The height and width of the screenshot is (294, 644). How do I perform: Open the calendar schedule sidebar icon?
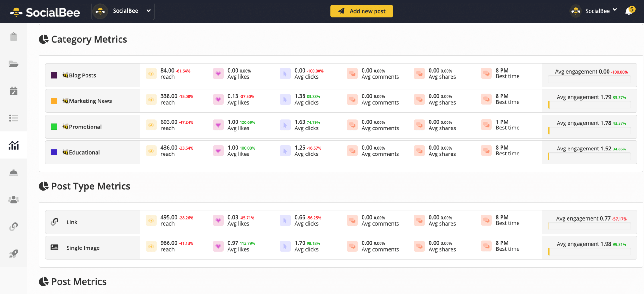(x=14, y=91)
